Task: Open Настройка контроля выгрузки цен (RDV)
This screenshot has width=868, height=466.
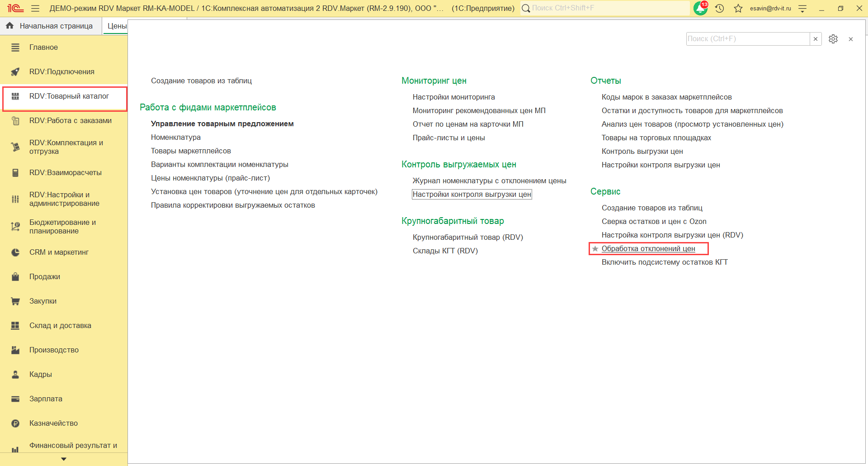Action: [x=672, y=235]
